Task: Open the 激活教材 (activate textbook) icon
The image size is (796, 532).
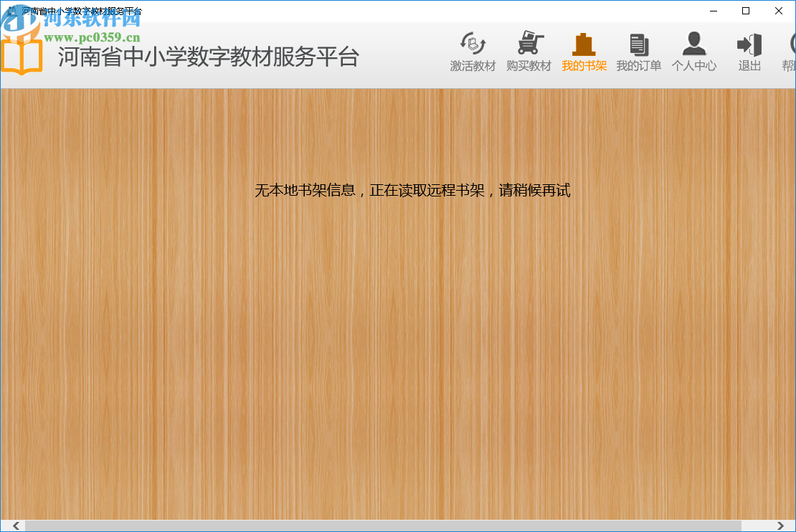Action: point(473,43)
